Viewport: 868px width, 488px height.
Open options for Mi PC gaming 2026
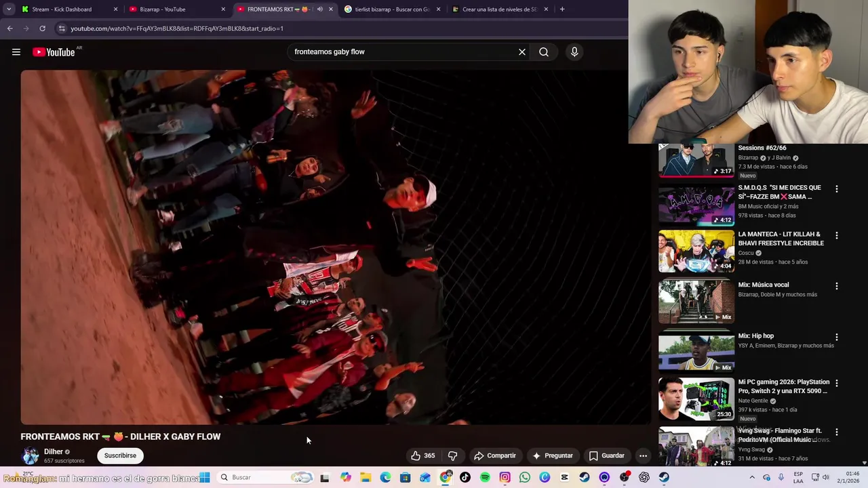(836, 383)
